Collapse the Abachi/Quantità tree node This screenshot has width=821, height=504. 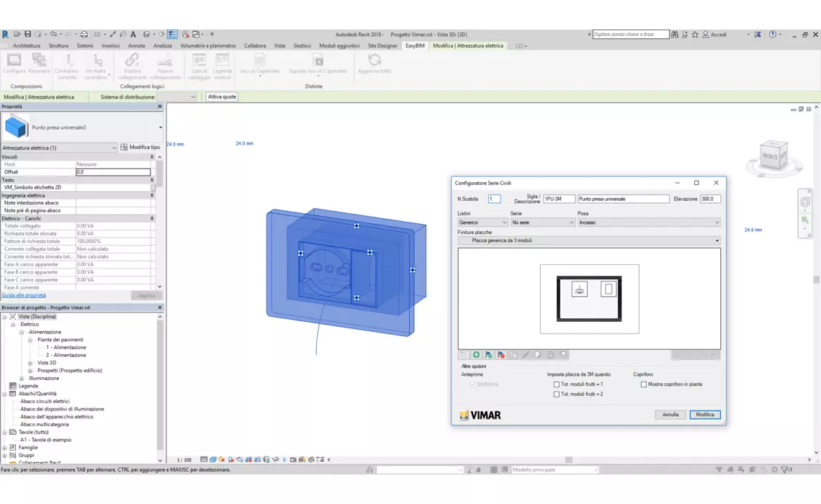(5, 394)
